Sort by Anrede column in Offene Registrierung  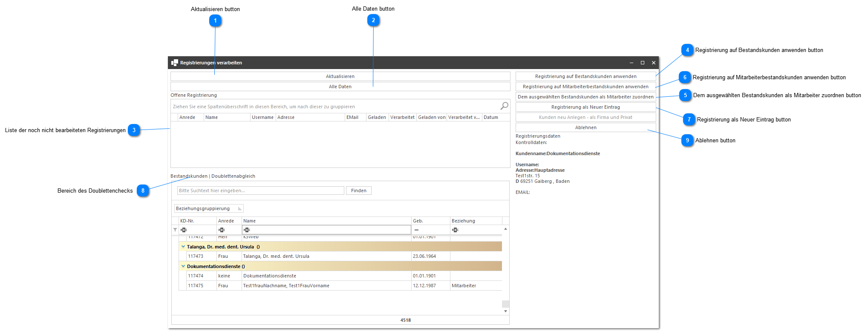coord(191,117)
